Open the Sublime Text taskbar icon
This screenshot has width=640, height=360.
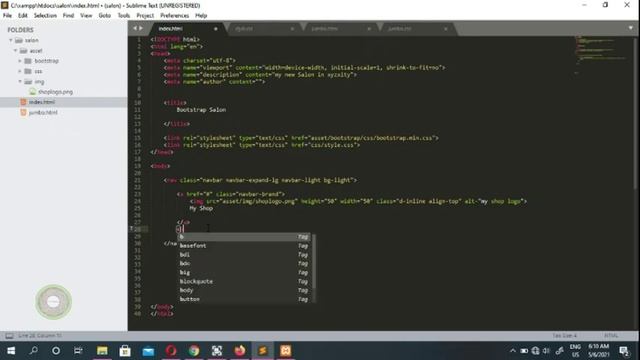point(262,351)
